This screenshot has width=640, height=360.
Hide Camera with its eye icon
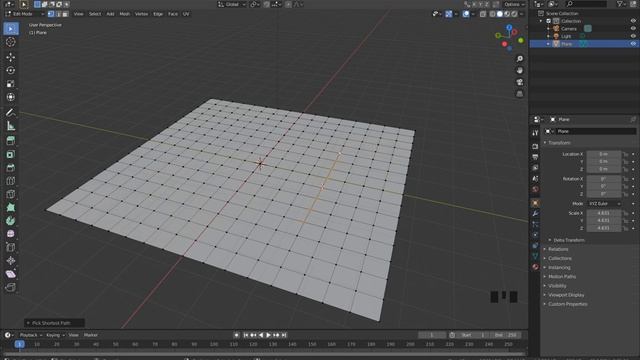point(633,29)
